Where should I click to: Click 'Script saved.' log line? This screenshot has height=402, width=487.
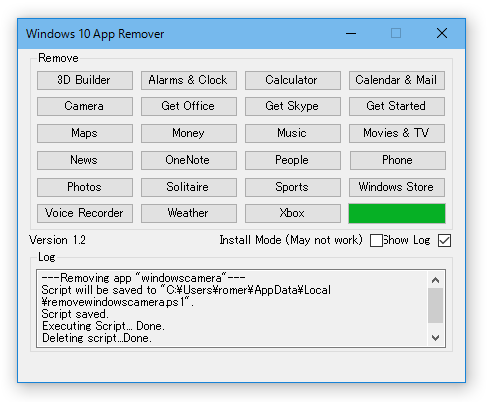tap(75, 314)
